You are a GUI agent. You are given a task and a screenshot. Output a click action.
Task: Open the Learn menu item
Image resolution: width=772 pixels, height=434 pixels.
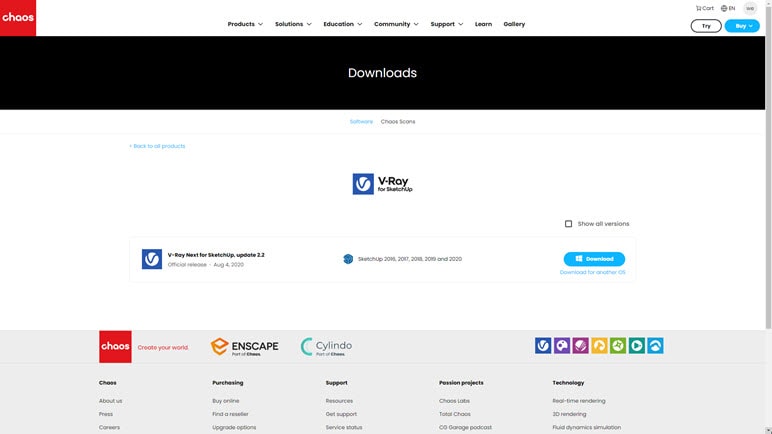(483, 24)
